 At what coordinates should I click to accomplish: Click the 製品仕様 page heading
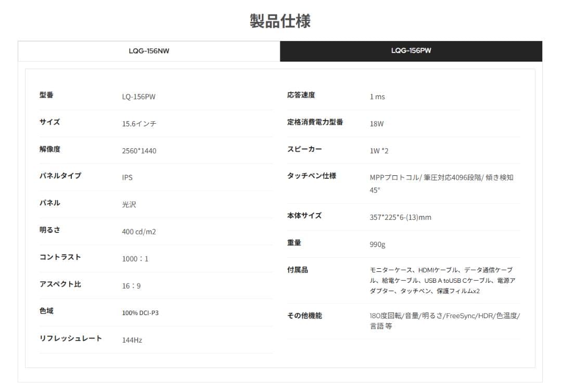[281, 20]
